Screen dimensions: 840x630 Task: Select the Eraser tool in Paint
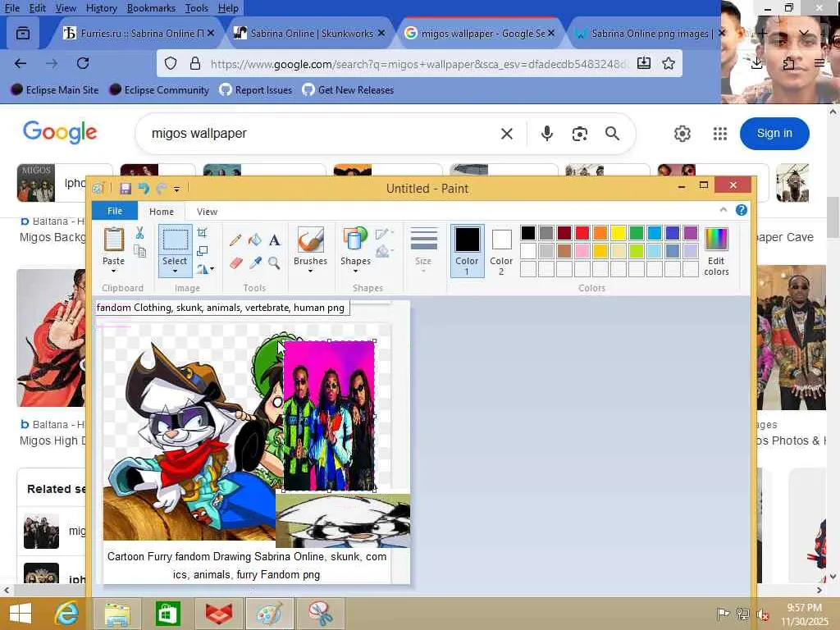point(236,262)
